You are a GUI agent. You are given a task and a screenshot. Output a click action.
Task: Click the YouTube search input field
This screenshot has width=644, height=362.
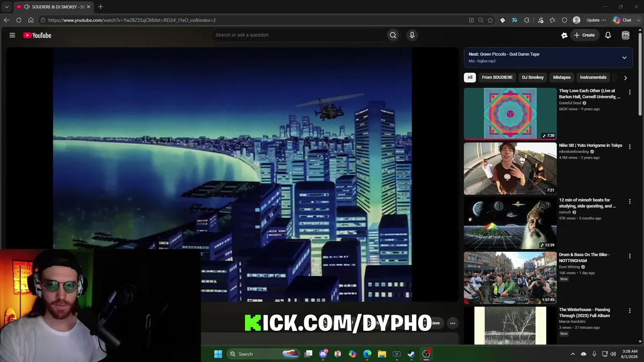click(299, 35)
